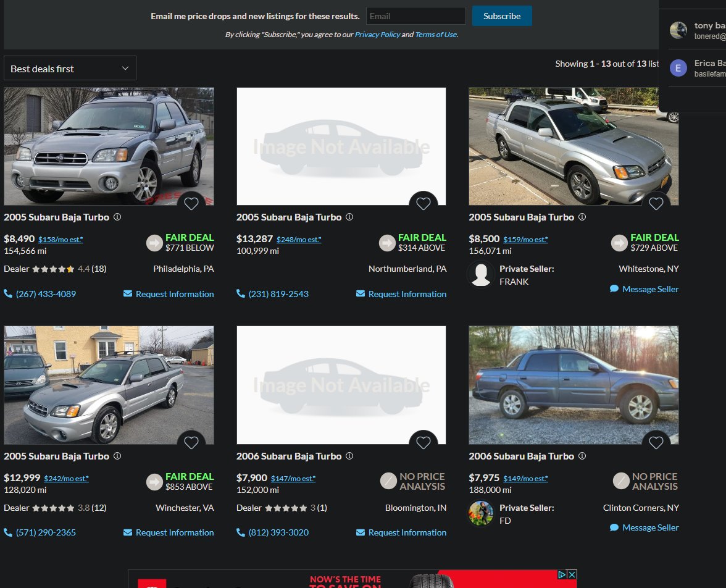Screen dimensions: 726x588
Task: Open $242/mo est. payment link
Action: tap(66, 479)
